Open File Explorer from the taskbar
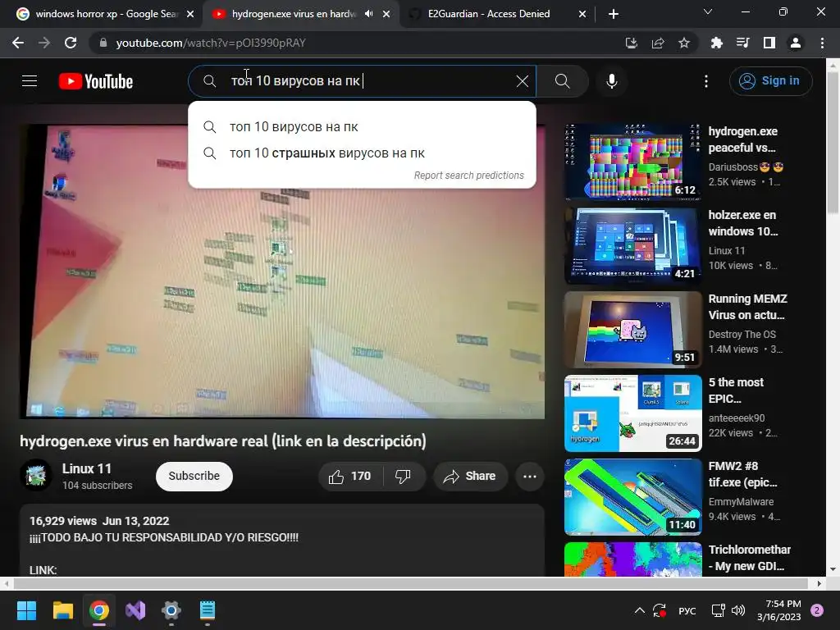The width and height of the screenshot is (840, 630). (63, 610)
